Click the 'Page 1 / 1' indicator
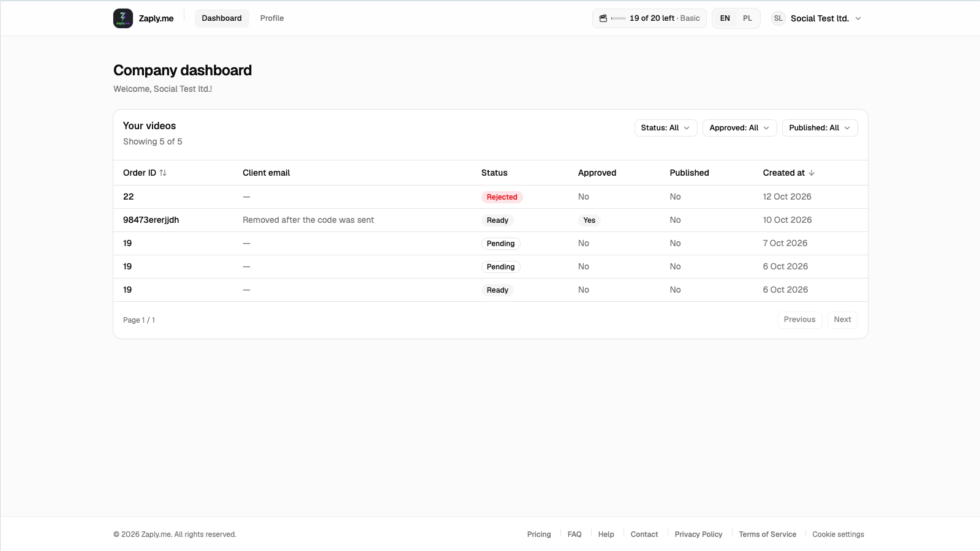This screenshot has height=551, width=980. point(139,320)
